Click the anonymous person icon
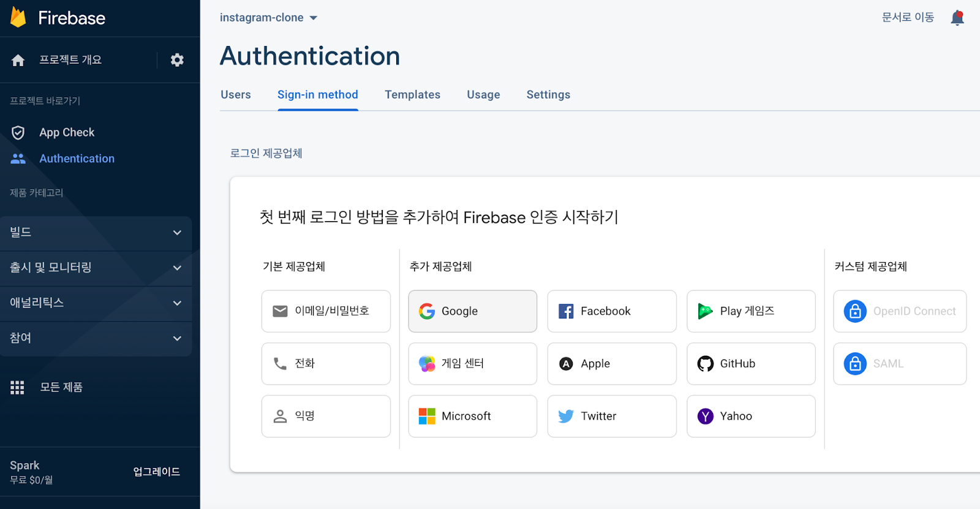The image size is (980, 509). coord(280,417)
